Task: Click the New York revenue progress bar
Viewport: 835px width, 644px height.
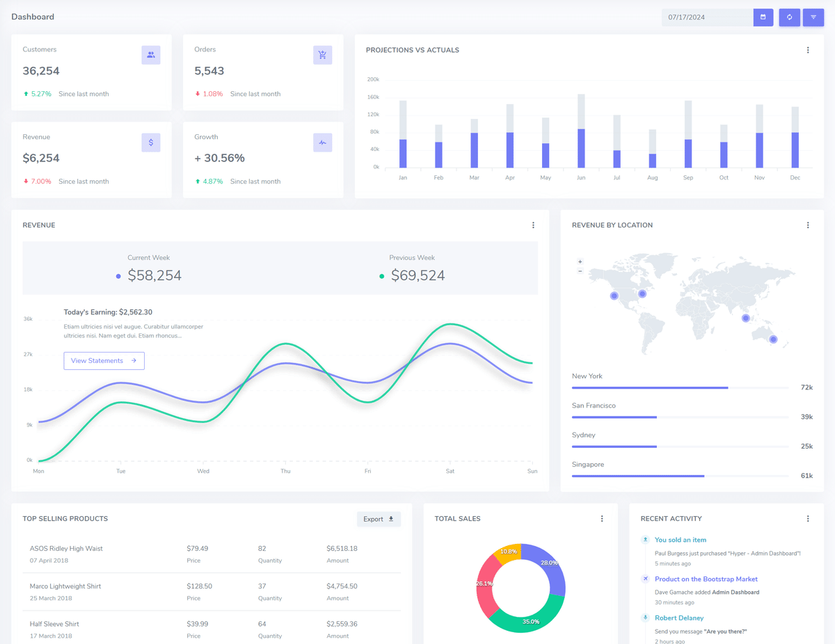Action: coord(681,387)
